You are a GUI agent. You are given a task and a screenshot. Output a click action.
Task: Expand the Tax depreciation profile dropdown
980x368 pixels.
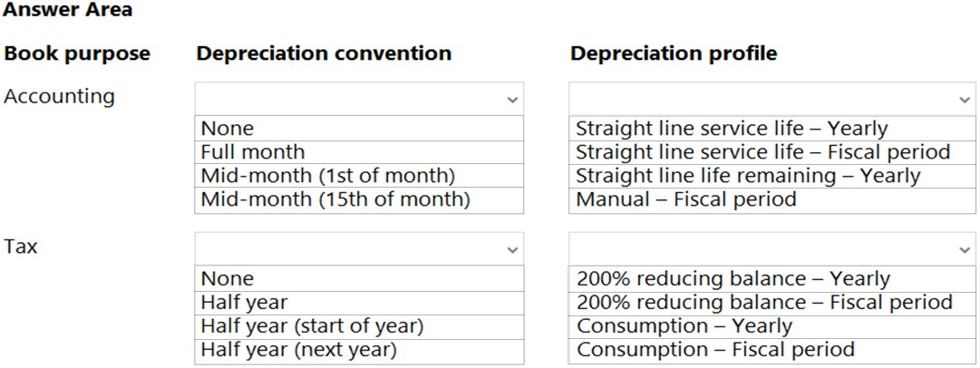771,248
